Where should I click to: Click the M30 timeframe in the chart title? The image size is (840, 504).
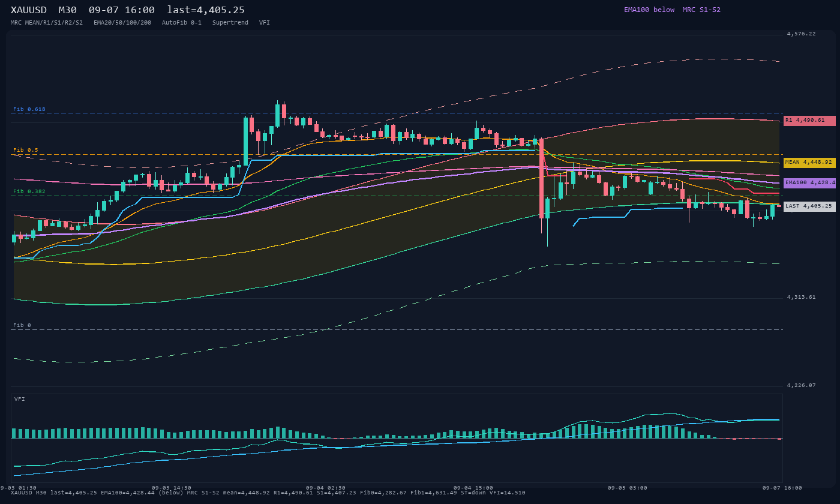click(x=68, y=10)
